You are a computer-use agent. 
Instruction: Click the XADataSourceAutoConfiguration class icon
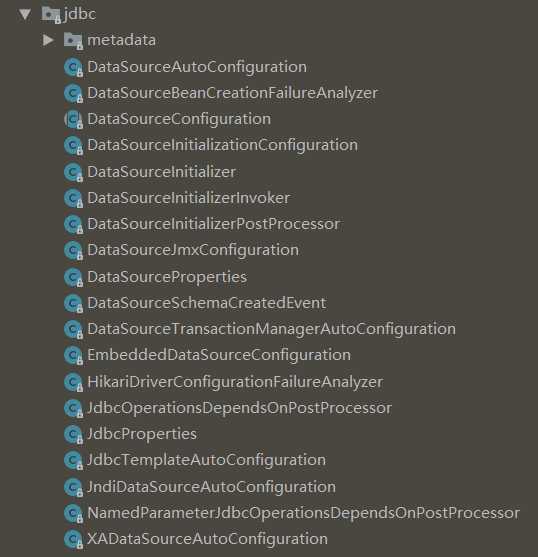[74, 539]
